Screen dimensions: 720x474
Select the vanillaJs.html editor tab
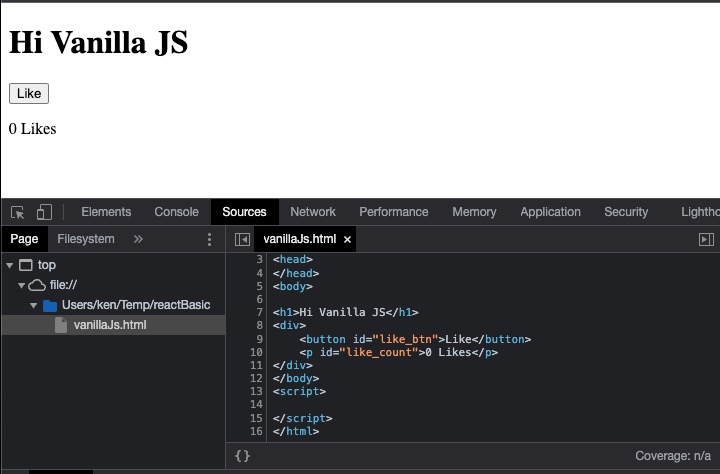[x=300, y=239]
